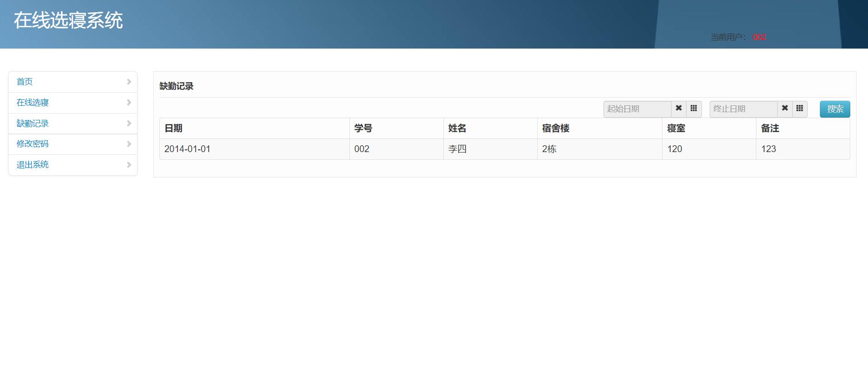This screenshot has height=365, width=868.
Task: Select the 2014-01-01 date cell
Action: [x=255, y=149]
